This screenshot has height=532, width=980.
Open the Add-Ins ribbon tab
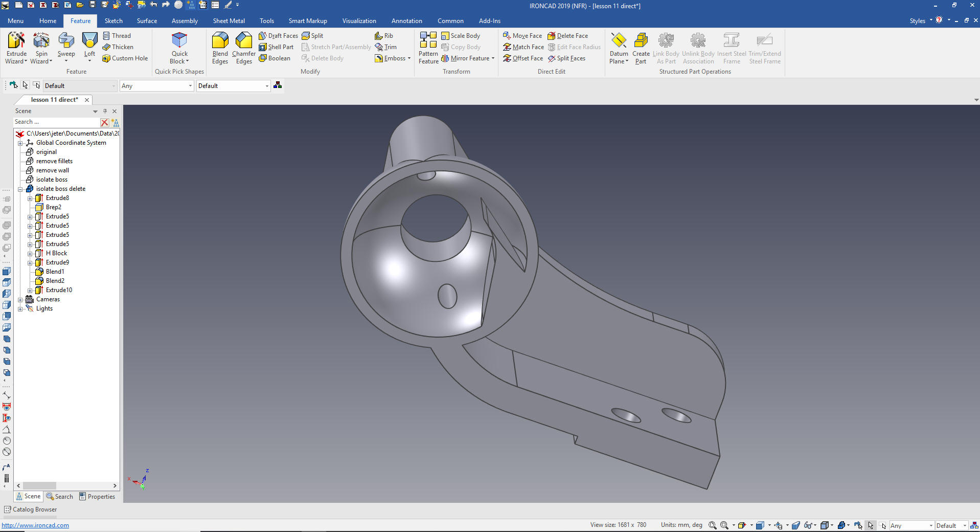[x=489, y=21]
